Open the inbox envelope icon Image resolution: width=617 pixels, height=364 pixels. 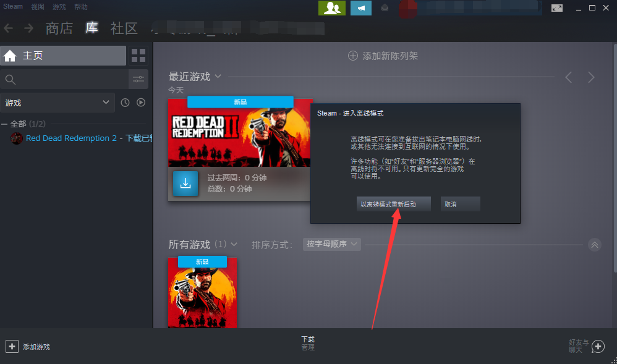click(x=385, y=8)
